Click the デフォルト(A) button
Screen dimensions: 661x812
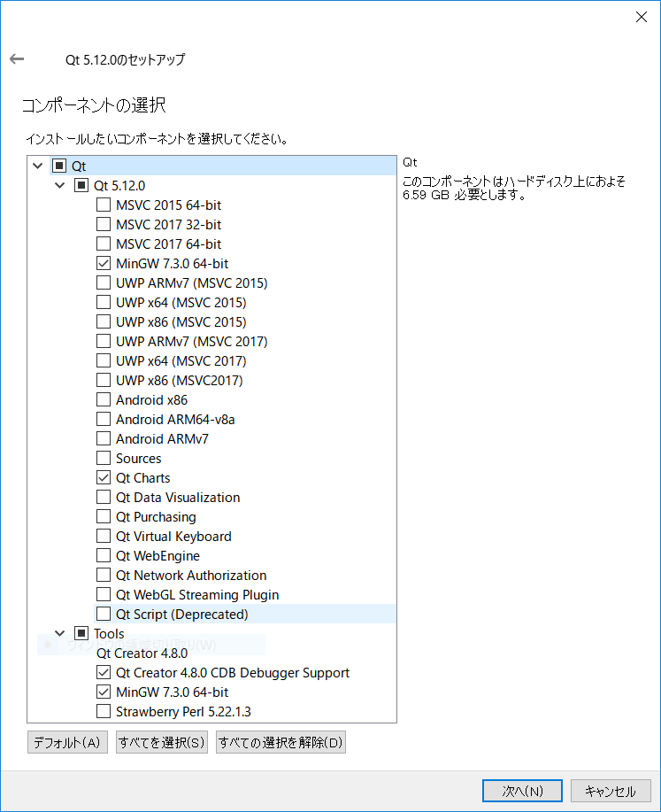pyautogui.click(x=67, y=742)
